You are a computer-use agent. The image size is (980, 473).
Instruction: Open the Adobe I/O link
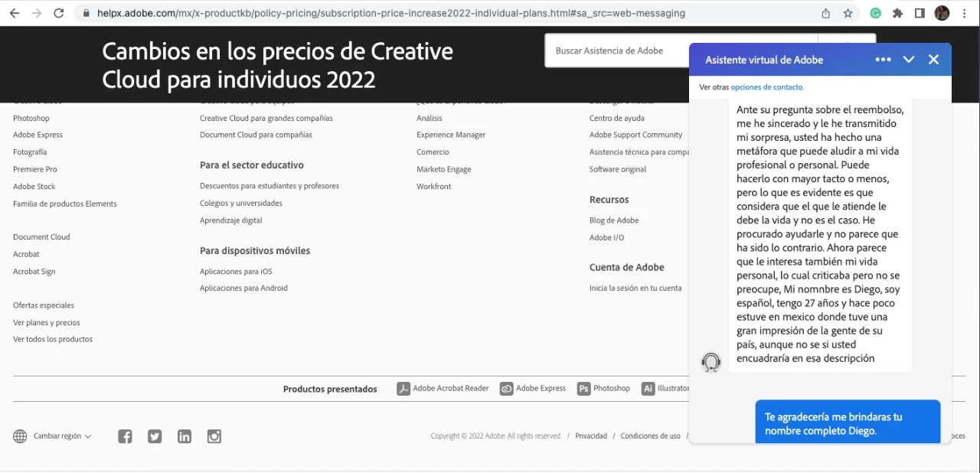[x=607, y=238]
